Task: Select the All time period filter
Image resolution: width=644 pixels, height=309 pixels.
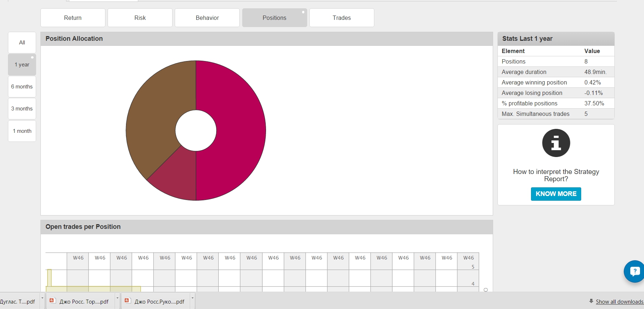Action: (22, 43)
